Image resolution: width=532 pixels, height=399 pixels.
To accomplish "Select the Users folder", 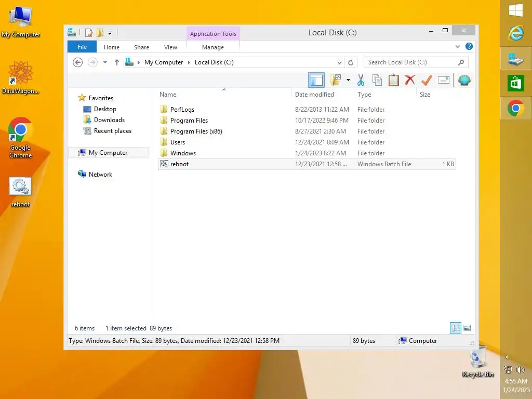I will click(x=307, y=142).
